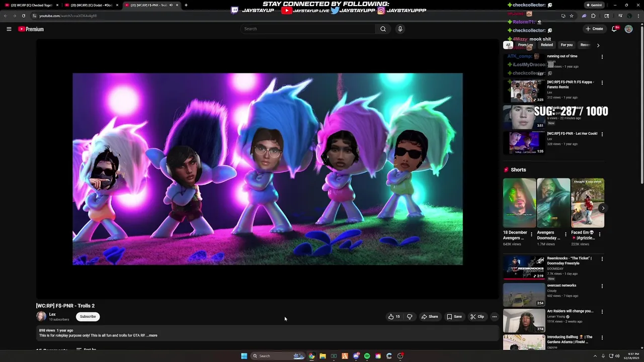Open Discord from the taskbar
The image size is (644, 362).
click(x=356, y=356)
